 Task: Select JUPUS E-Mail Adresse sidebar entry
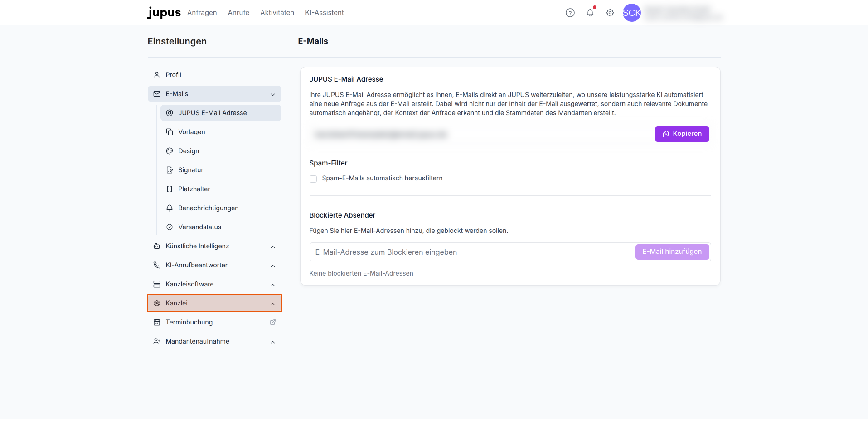pos(221,113)
